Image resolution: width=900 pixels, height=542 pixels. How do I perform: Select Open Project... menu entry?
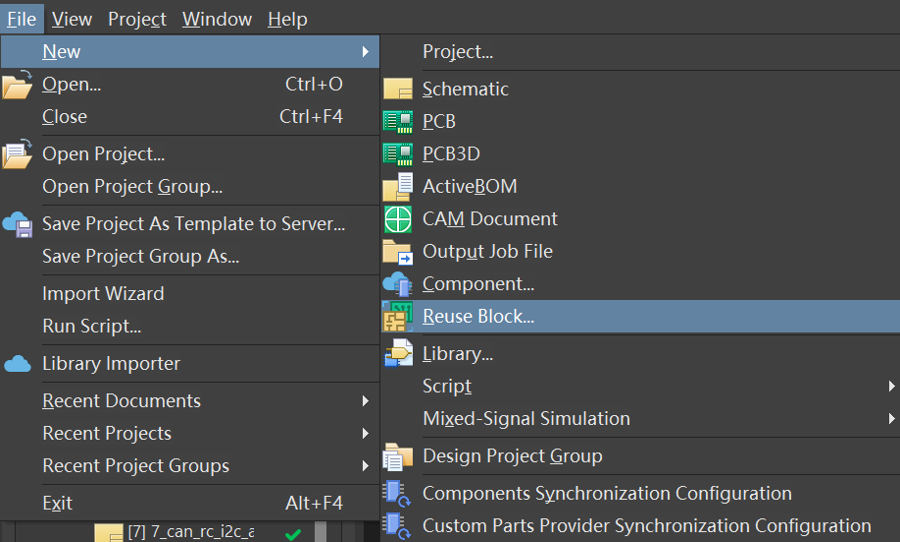tap(190, 154)
